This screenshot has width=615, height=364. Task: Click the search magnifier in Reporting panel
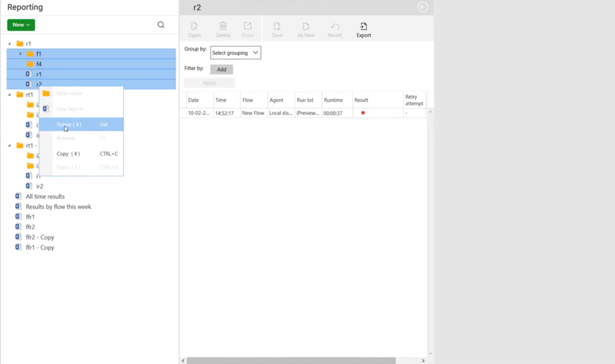(x=161, y=25)
